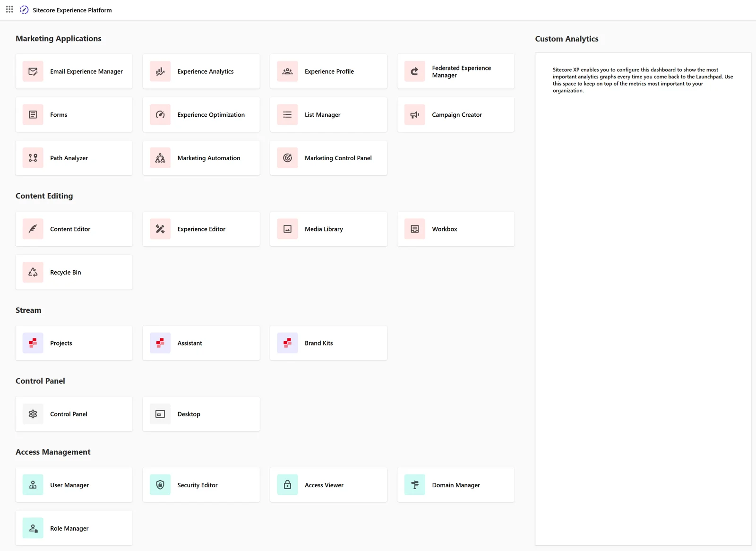Open the Recycle Bin label
The image size is (756, 551).
(x=66, y=272)
